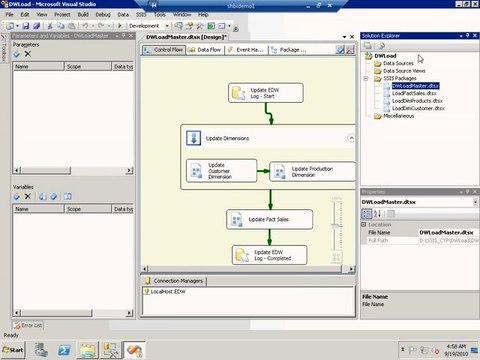Click the Parameters list horizontal scrollbar

(73, 170)
